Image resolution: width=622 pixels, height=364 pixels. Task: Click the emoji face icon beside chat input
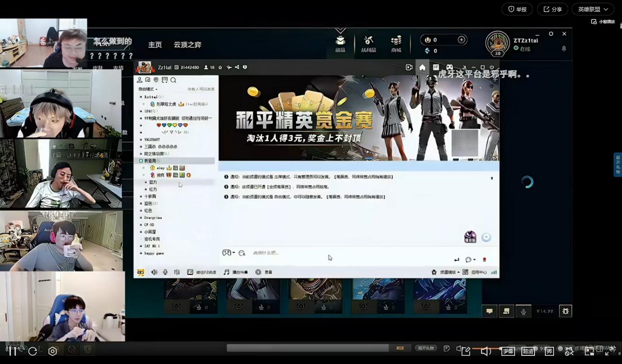point(242,253)
